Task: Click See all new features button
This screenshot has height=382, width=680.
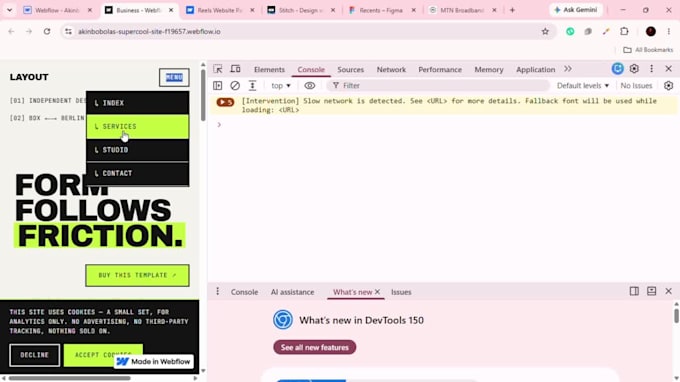Action: [314, 347]
